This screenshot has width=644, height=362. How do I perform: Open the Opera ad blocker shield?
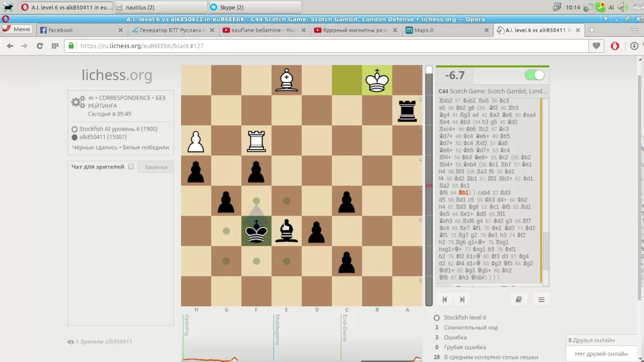[615, 46]
